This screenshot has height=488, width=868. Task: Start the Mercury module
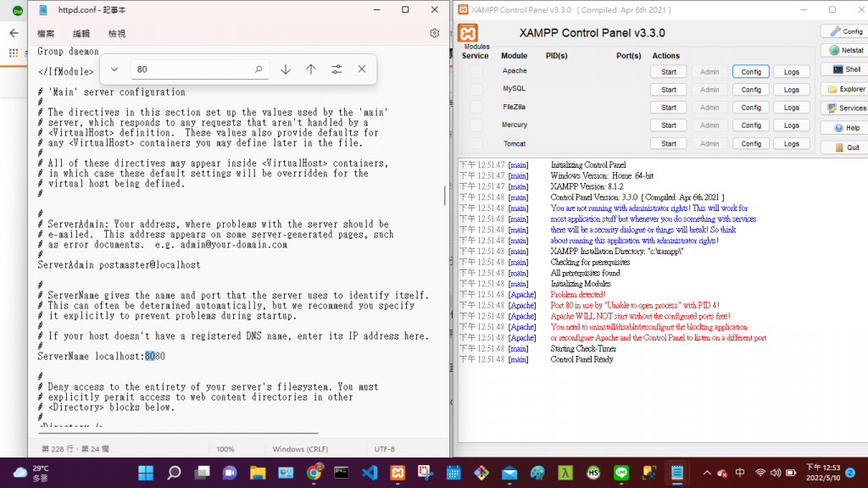669,125
